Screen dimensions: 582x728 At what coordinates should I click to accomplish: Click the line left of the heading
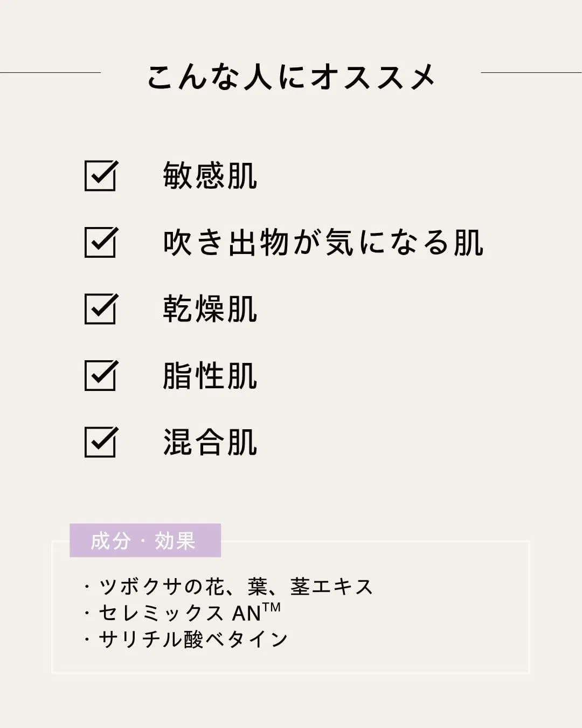pos(50,72)
